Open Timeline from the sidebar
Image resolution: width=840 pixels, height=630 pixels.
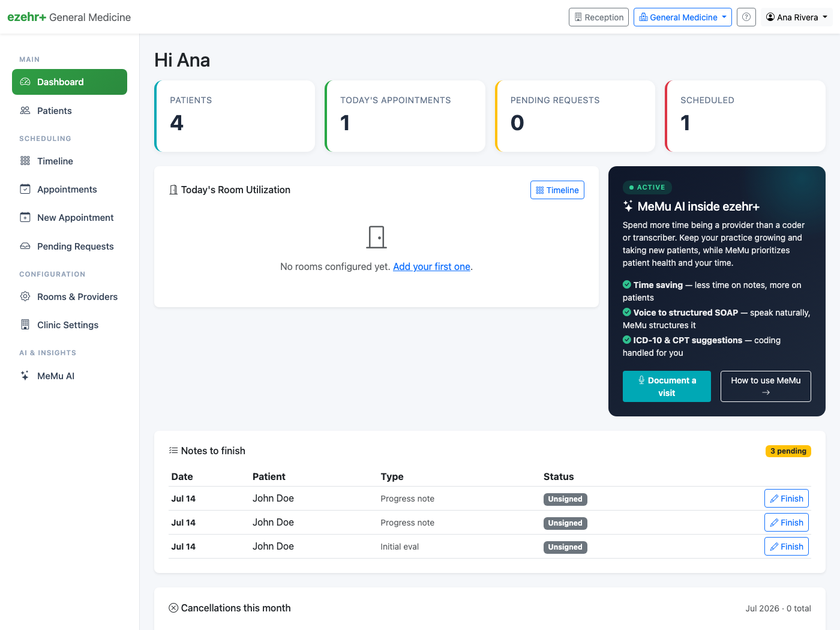coord(70,161)
